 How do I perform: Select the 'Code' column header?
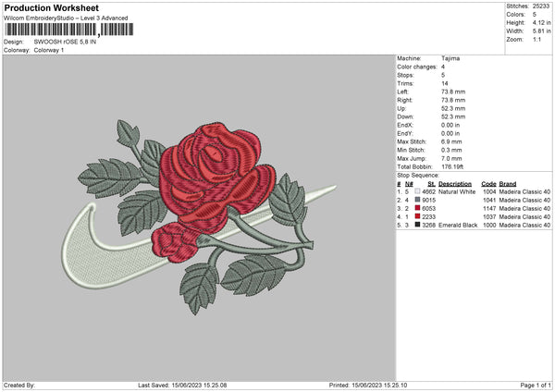pos(488,184)
